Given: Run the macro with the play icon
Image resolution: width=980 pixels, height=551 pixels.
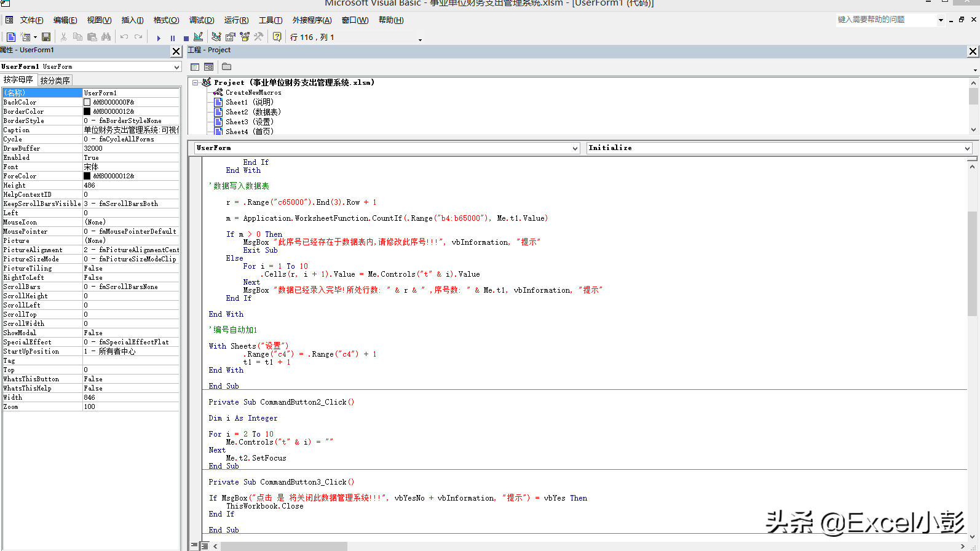Looking at the screenshot, I should (x=159, y=38).
